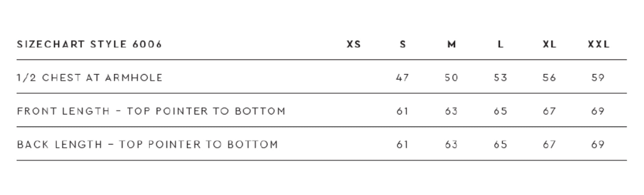Click front length value 61 for size S
Screen dimensions: 644x195
402,112
